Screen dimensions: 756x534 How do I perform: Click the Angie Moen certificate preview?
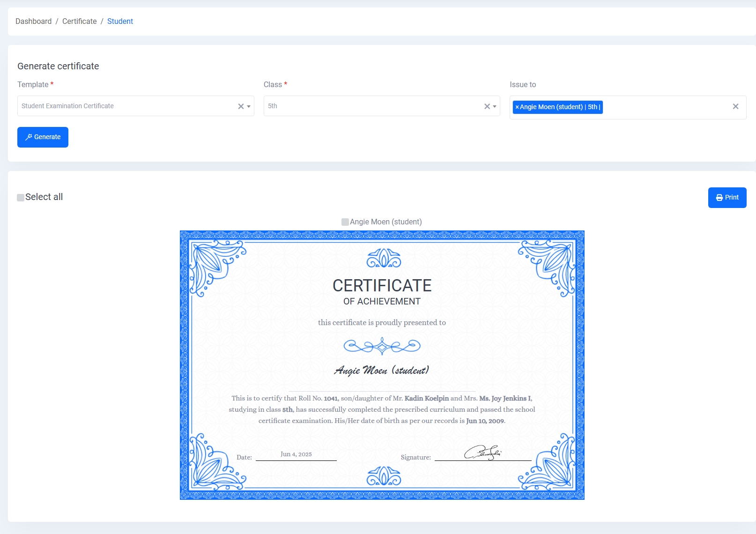pos(381,365)
